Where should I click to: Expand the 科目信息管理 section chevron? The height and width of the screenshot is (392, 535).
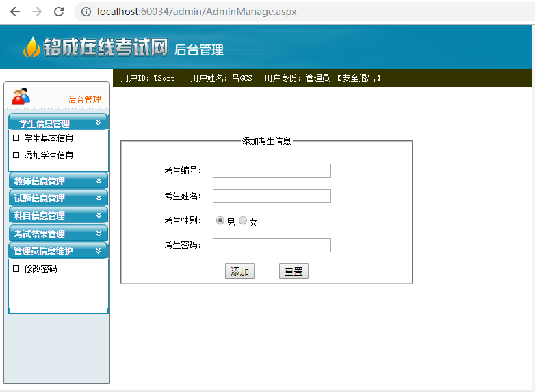coord(99,215)
